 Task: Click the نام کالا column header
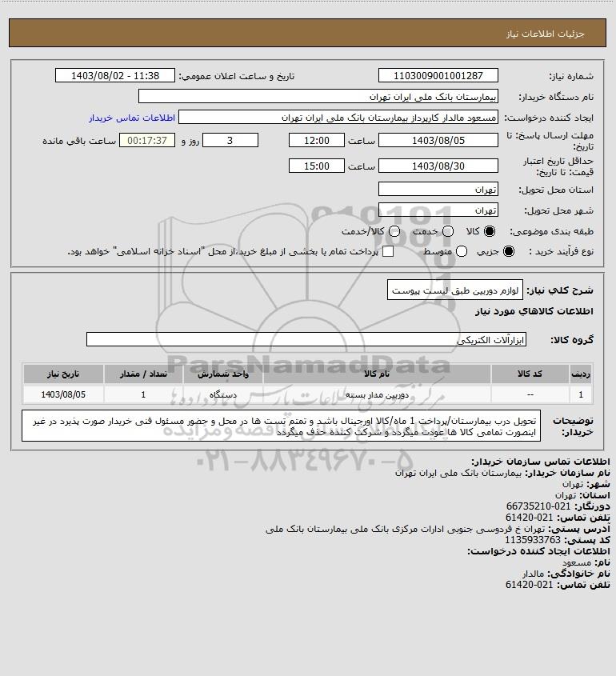[x=377, y=374]
